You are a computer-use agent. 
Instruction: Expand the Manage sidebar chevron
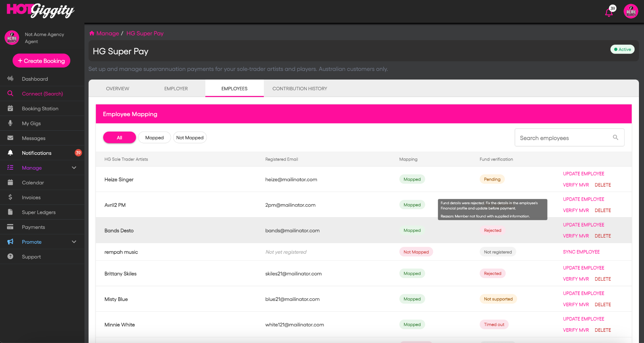[x=74, y=168]
